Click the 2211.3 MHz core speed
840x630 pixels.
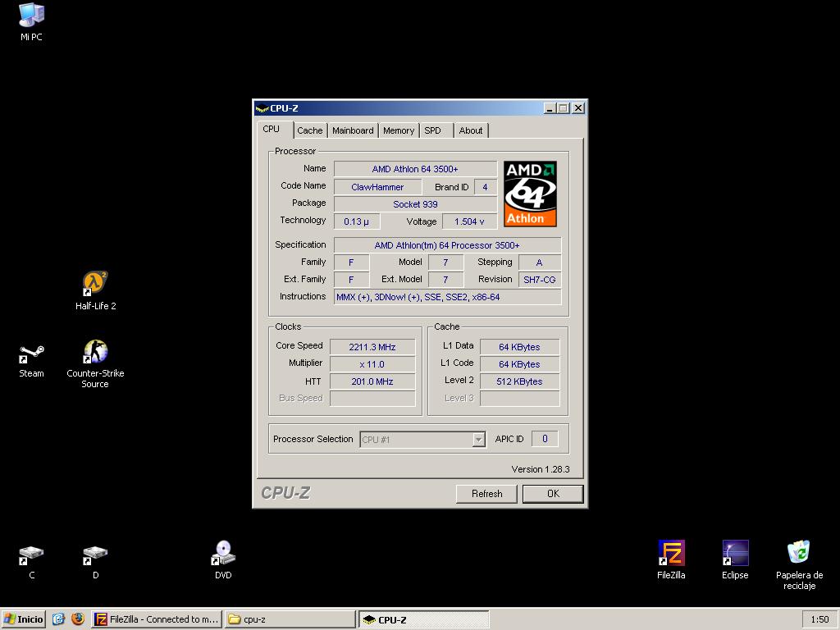point(372,347)
